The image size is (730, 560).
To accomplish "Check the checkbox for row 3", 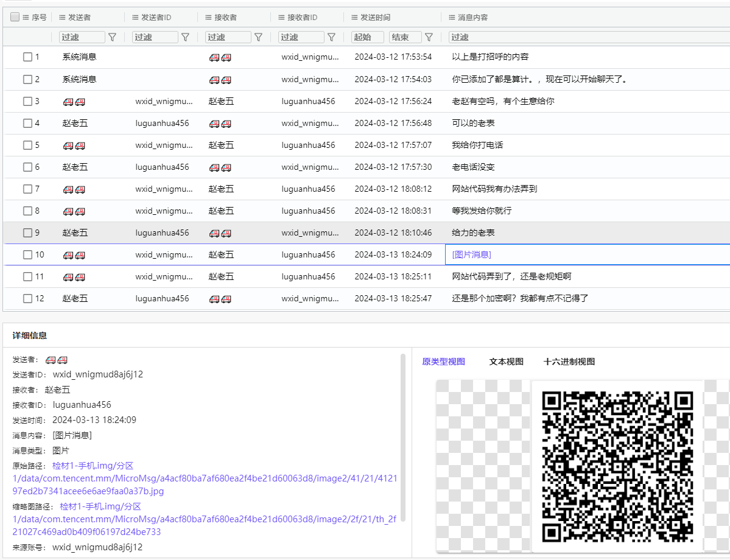I will 27,101.
